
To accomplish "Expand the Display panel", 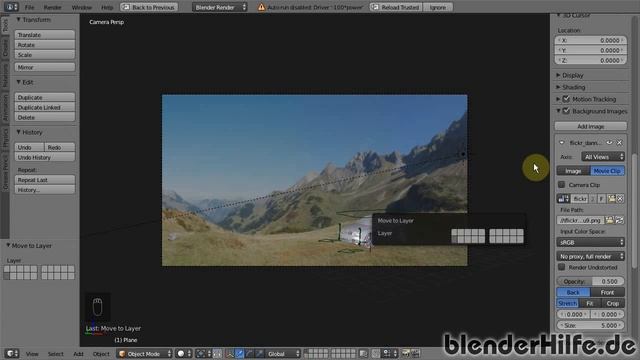I will [570, 75].
